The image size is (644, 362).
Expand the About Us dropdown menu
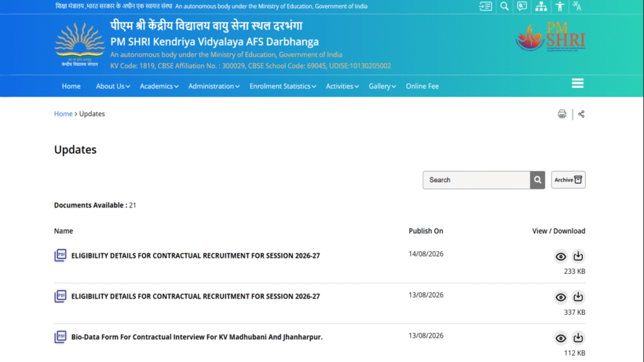pyautogui.click(x=113, y=86)
